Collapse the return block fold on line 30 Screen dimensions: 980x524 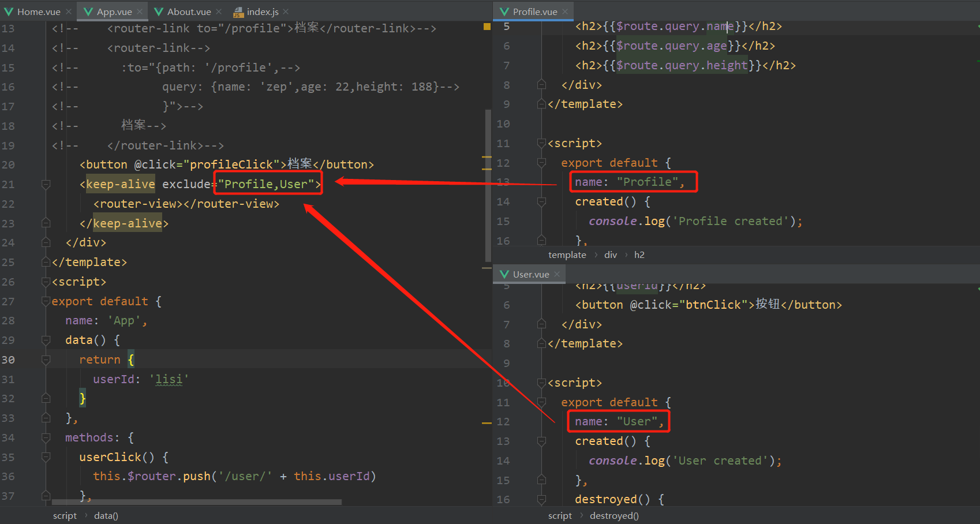coord(46,360)
